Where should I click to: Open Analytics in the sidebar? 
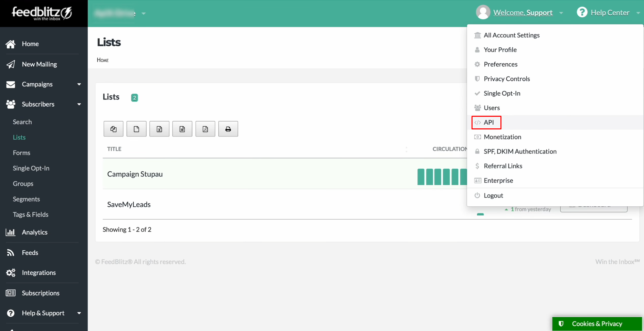pyautogui.click(x=34, y=232)
